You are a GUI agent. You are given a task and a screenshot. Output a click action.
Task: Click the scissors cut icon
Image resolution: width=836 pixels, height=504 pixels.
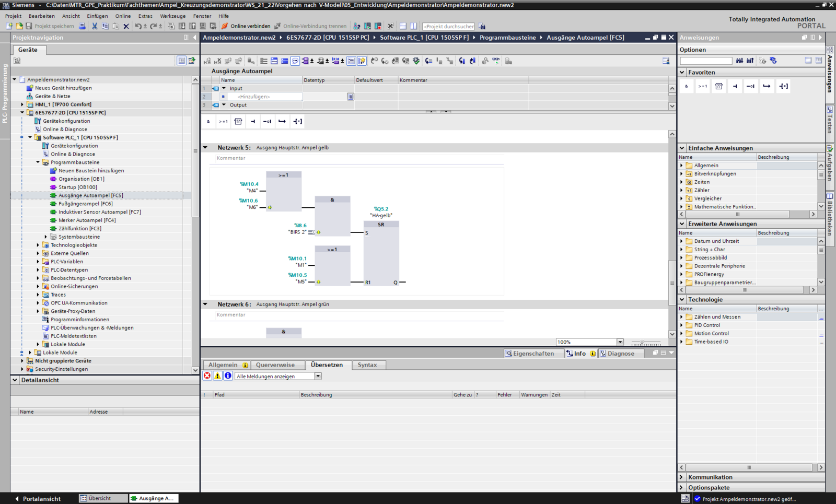(95, 26)
